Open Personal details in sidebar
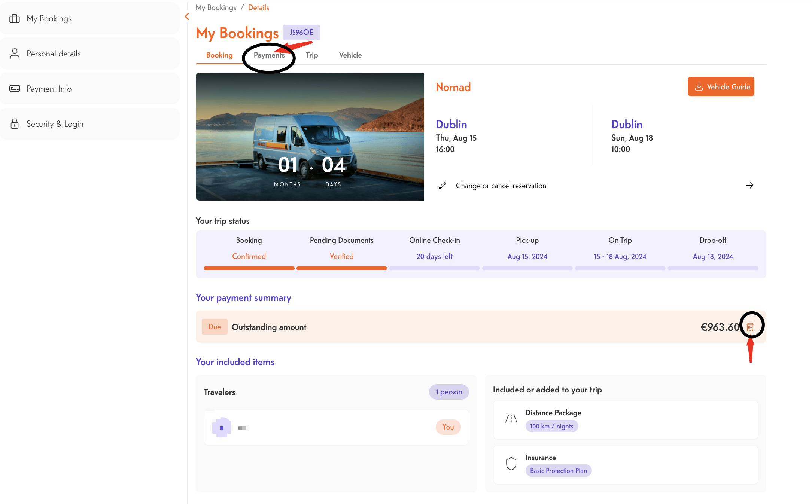The height and width of the screenshot is (504, 812). pyautogui.click(x=89, y=54)
